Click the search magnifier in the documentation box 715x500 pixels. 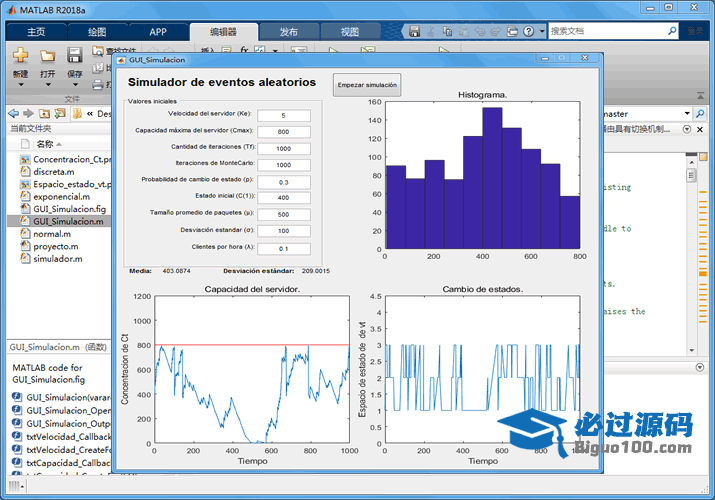point(672,31)
